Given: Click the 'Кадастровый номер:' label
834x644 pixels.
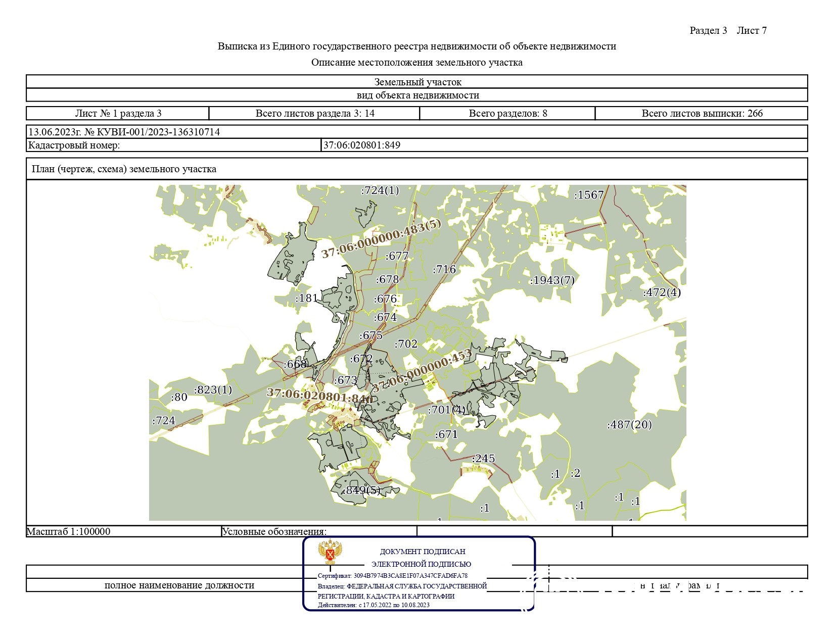Looking at the screenshot, I should tap(74, 145).
